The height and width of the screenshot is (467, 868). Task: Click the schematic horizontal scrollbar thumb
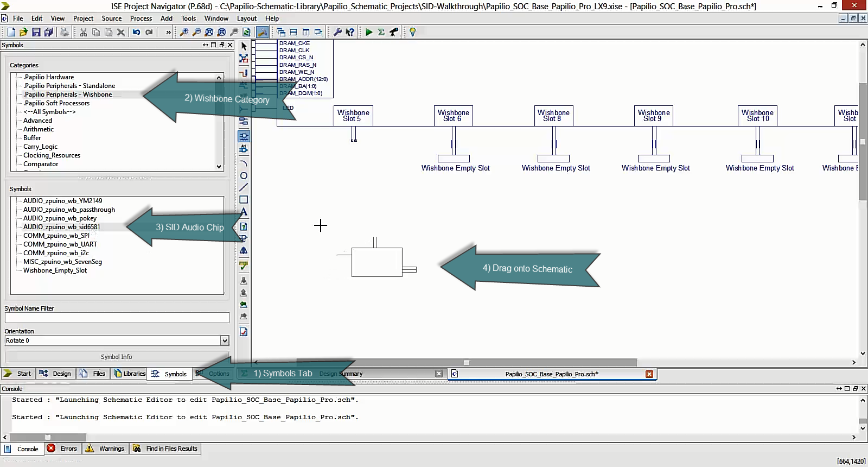(x=466, y=362)
